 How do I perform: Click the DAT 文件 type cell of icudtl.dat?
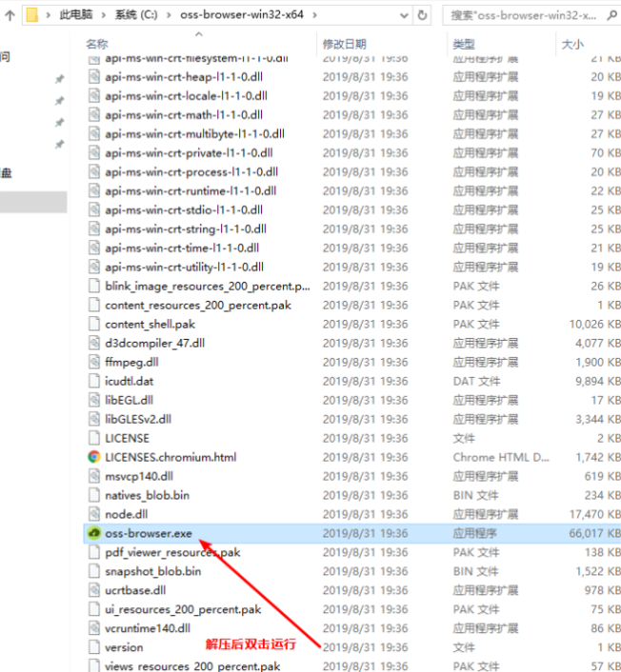pos(476,381)
